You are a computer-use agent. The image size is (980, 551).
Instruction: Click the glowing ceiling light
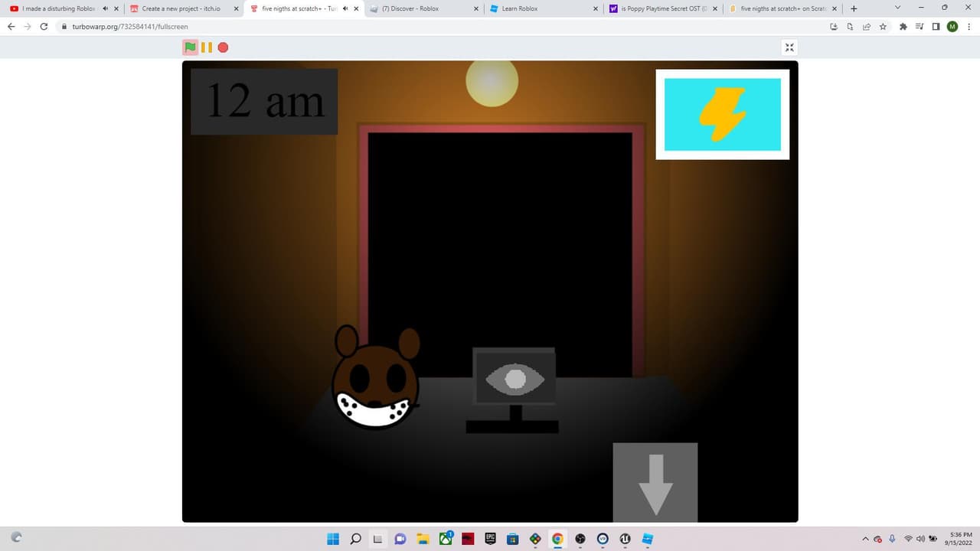coord(492,81)
